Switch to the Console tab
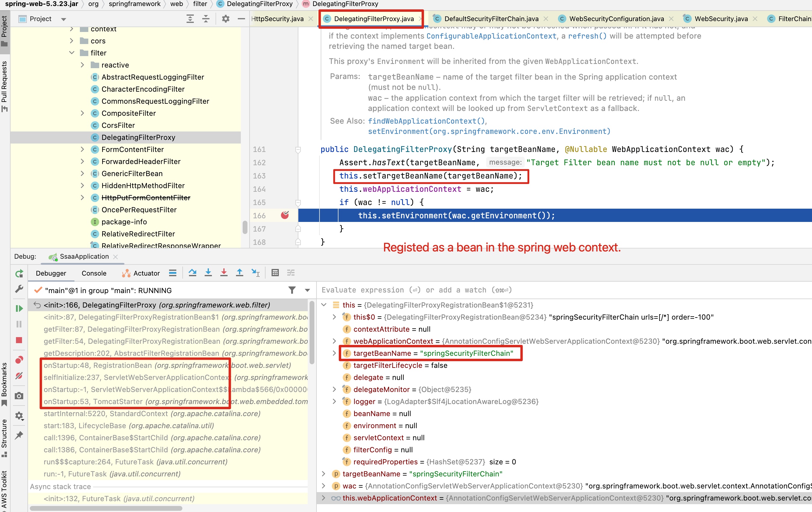Viewport: 812px width, 512px height. (x=94, y=273)
